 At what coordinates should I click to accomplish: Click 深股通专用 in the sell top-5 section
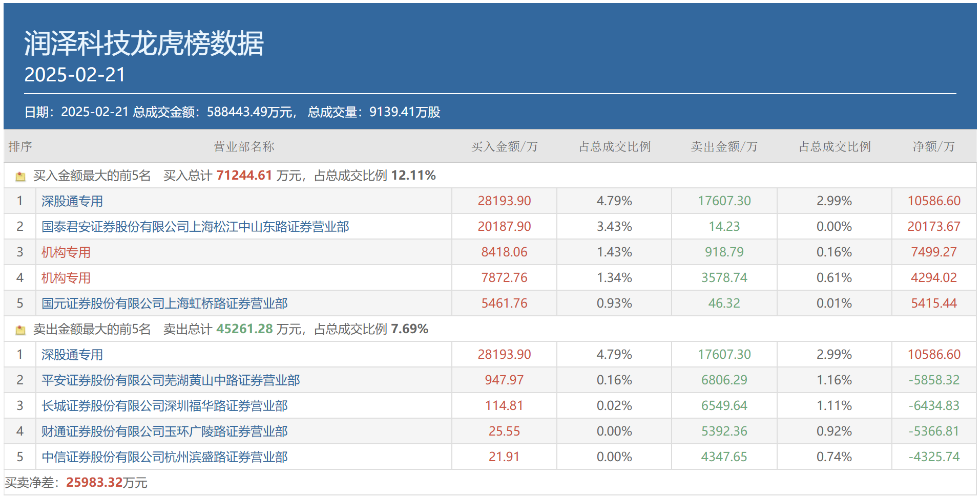[72, 355]
